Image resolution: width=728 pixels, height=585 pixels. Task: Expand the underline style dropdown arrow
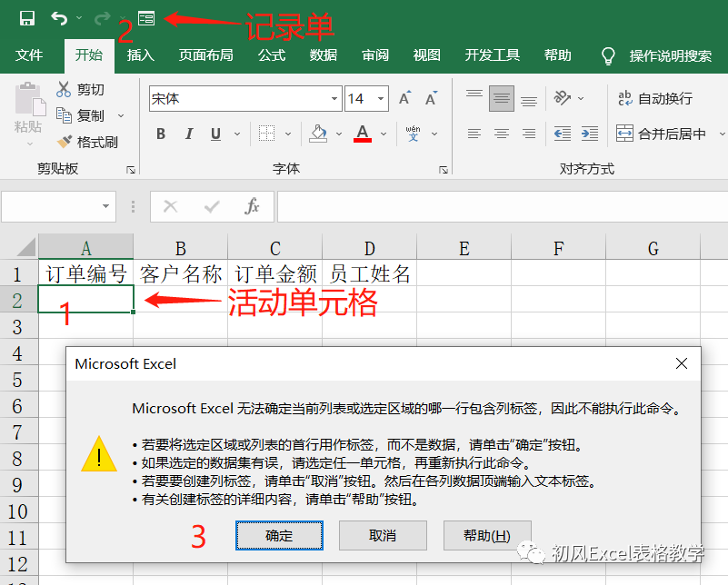click(x=237, y=134)
